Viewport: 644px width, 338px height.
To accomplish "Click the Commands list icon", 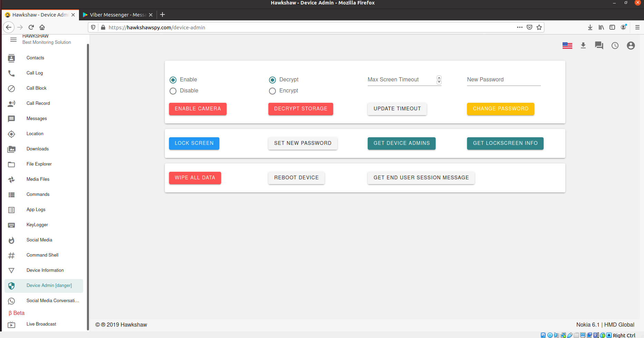I will click(11, 195).
